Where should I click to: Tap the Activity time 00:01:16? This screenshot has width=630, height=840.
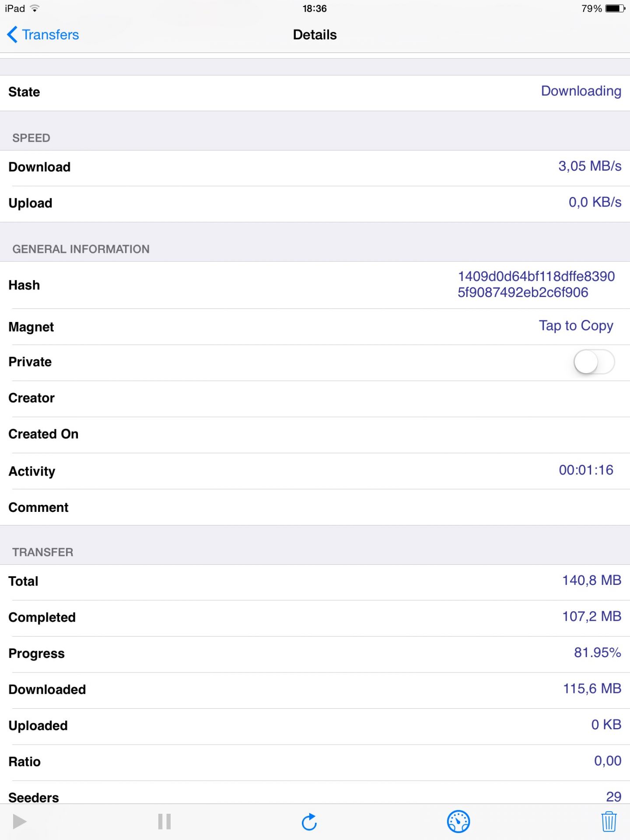click(586, 470)
